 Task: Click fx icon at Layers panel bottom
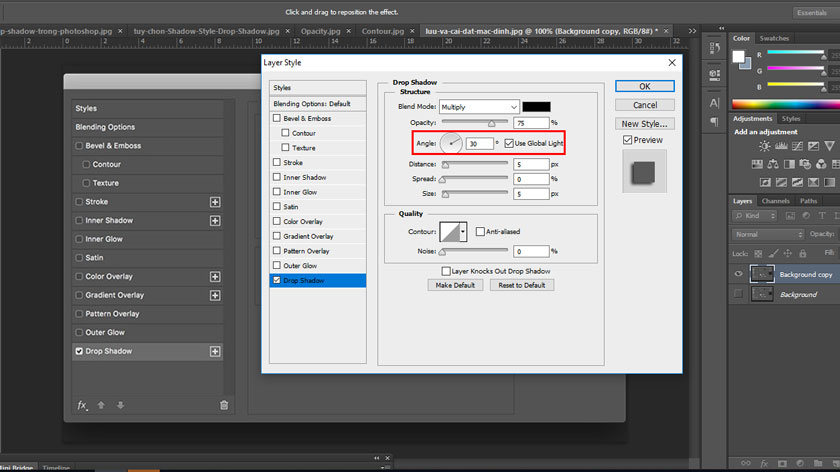tap(764, 463)
